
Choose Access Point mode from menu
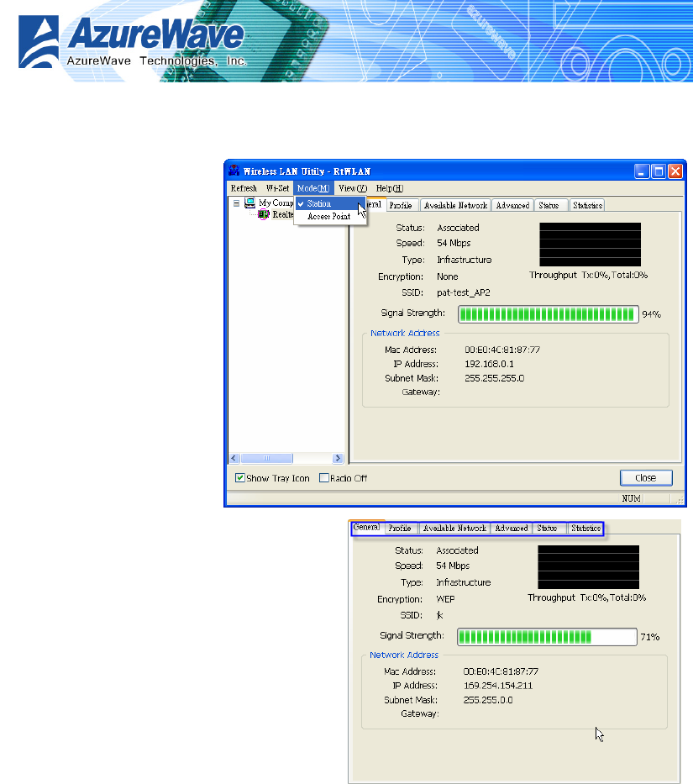coord(330,216)
